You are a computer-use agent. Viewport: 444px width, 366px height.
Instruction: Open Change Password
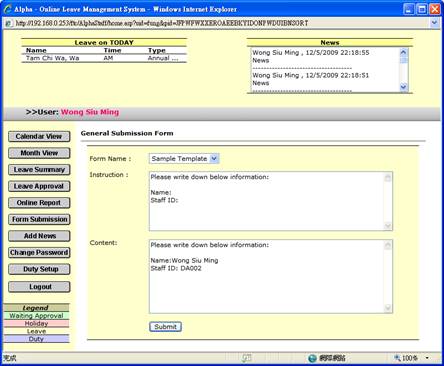coord(39,253)
